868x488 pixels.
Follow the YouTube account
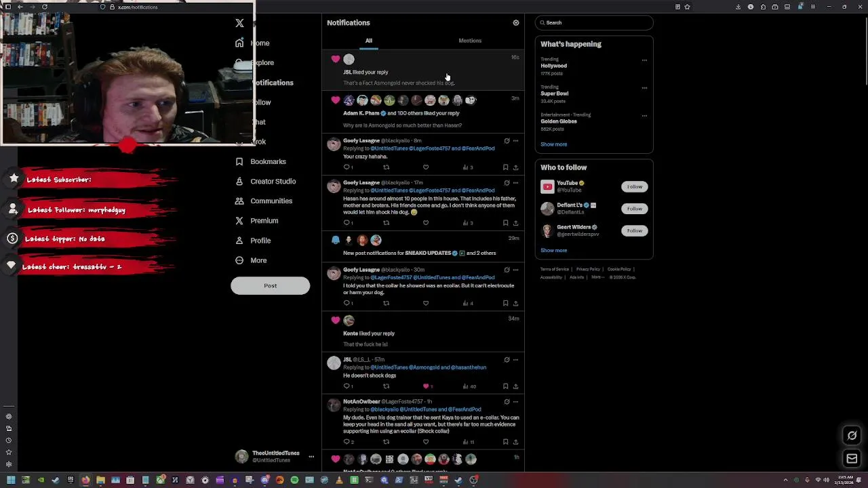(x=634, y=186)
